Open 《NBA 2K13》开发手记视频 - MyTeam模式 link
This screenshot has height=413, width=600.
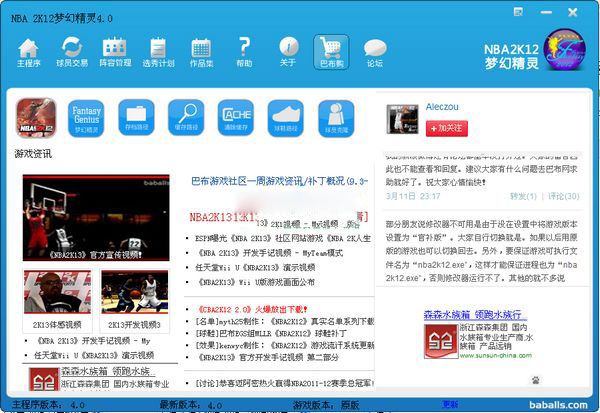(x=270, y=253)
